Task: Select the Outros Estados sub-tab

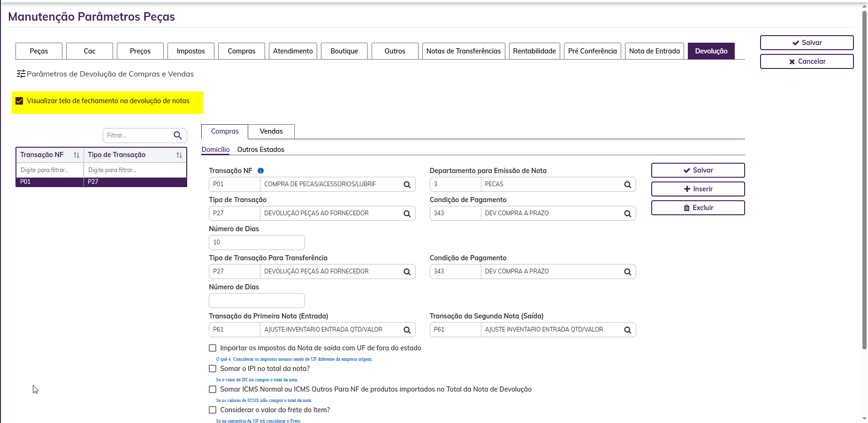Action: click(x=260, y=150)
